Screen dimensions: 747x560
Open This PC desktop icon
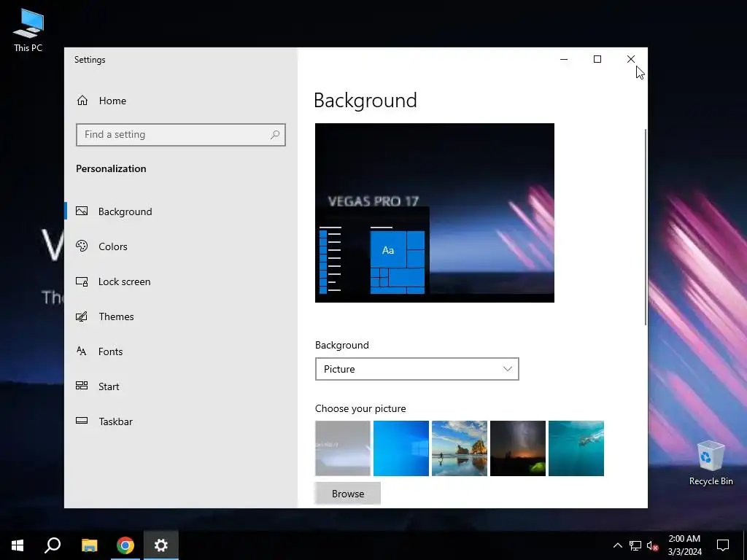click(x=28, y=30)
